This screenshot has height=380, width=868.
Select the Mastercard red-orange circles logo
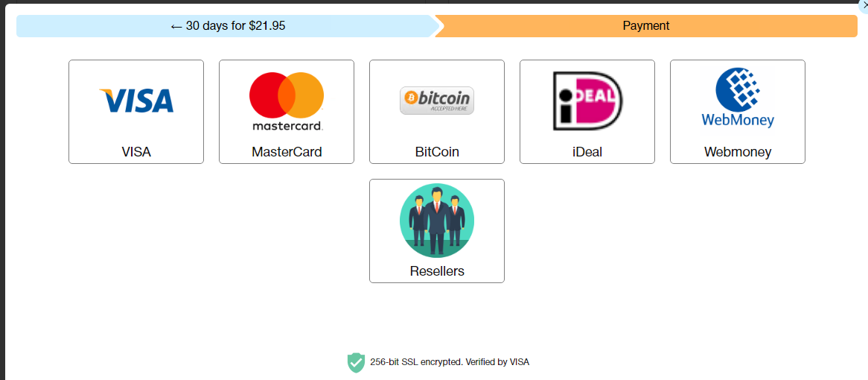(x=286, y=95)
